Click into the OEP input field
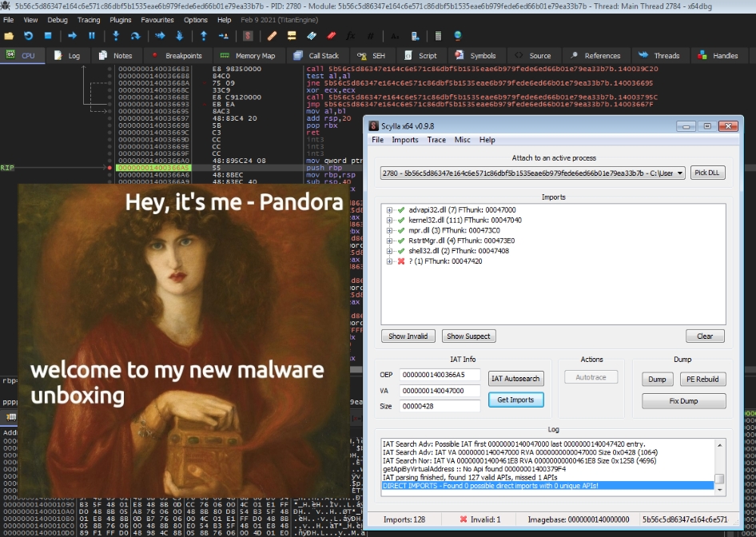The height and width of the screenshot is (537, 756). point(440,375)
